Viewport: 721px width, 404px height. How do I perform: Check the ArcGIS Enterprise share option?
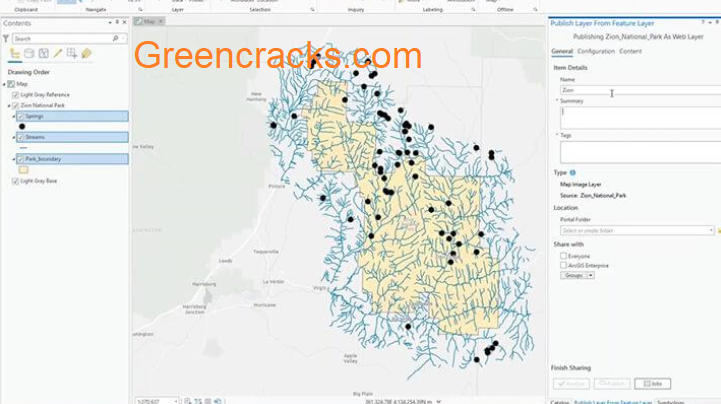[x=563, y=265]
